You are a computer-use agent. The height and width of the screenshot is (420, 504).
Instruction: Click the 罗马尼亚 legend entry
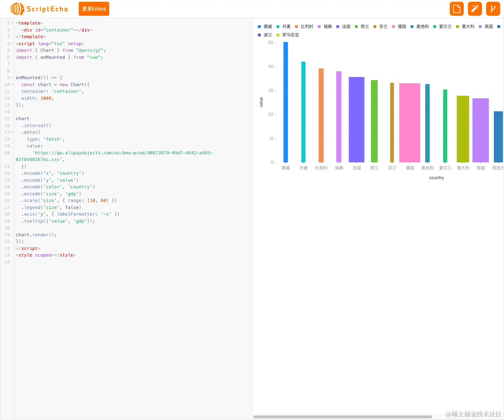(x=288, y=35)
